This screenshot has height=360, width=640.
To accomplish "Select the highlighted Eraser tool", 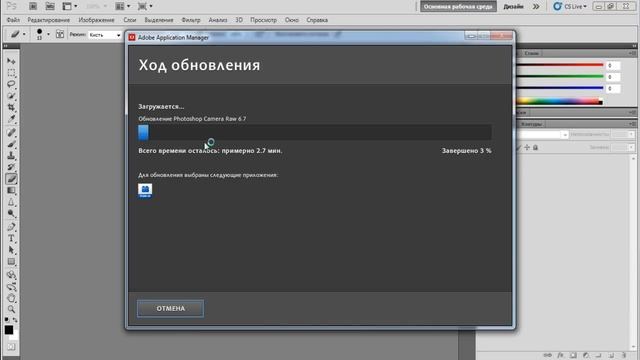I will 11,179.
